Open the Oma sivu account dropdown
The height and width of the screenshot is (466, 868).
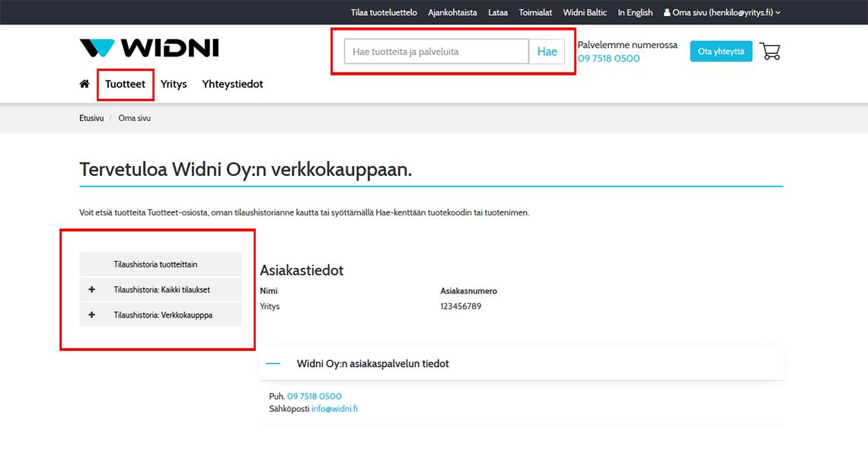click(x=722, y=12)
